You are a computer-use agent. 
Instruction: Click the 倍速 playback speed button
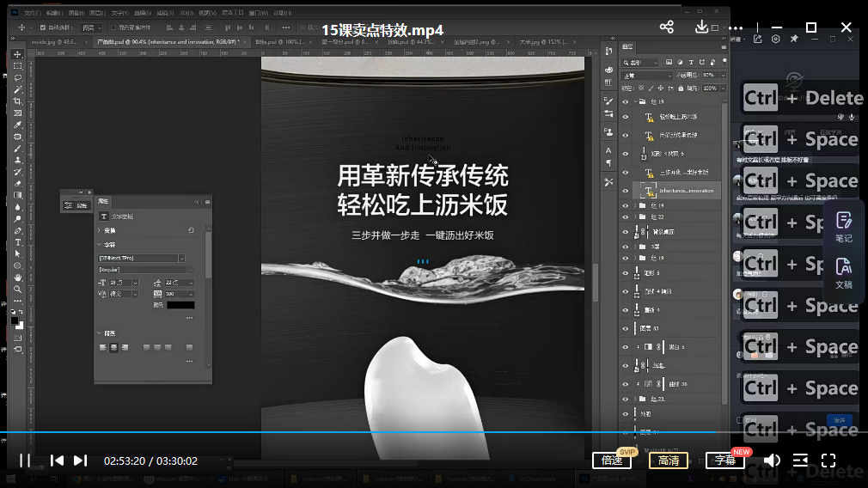click(612, 461)
